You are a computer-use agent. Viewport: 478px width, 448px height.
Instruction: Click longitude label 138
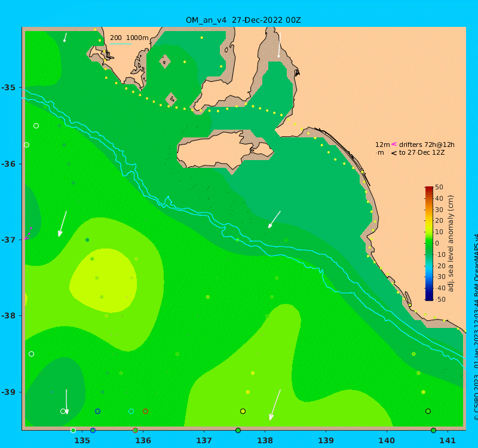click(x=265, y=440)
